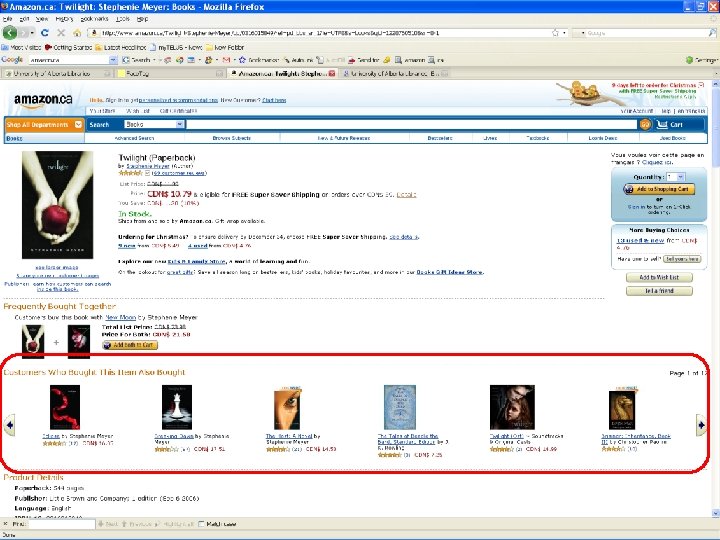
Task: Click the Firefox Back navigation button
Action: [x=10, y=33]
